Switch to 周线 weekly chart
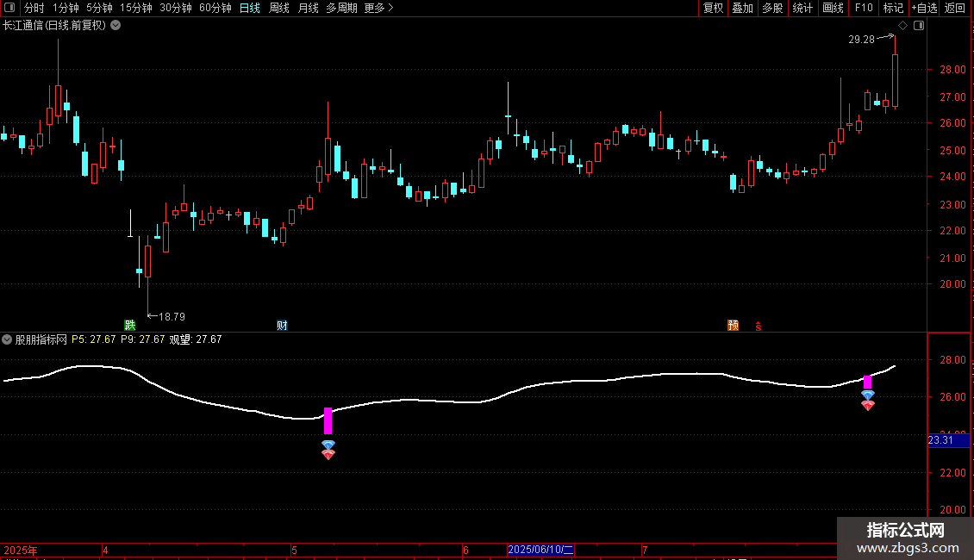 coord(279,8)
